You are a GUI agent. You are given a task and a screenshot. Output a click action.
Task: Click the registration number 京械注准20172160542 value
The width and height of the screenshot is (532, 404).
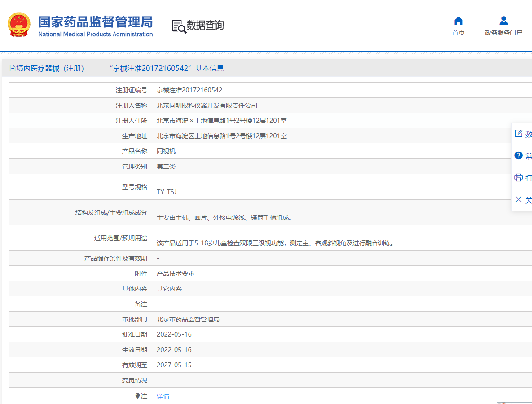[x=189, y=90]
